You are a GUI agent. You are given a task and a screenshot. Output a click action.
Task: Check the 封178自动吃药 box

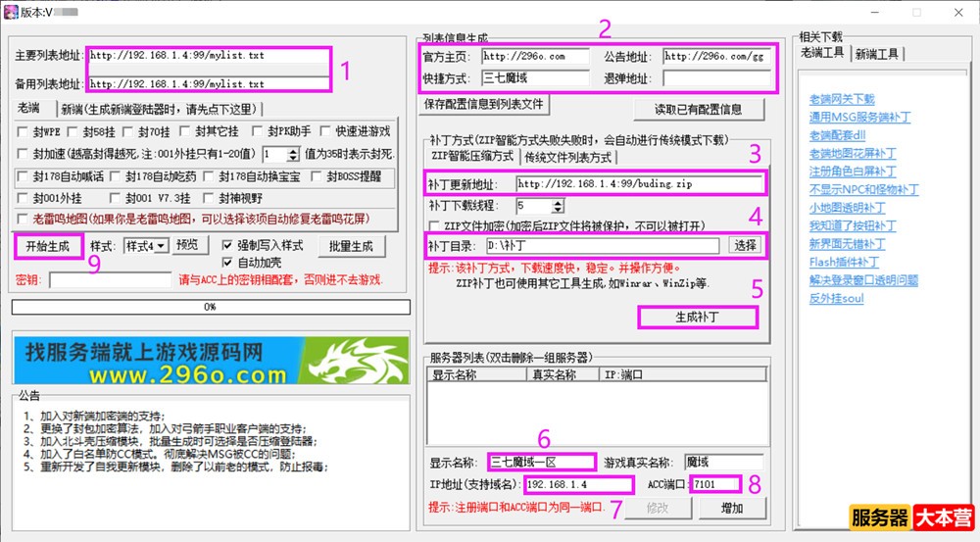point(115,177)
